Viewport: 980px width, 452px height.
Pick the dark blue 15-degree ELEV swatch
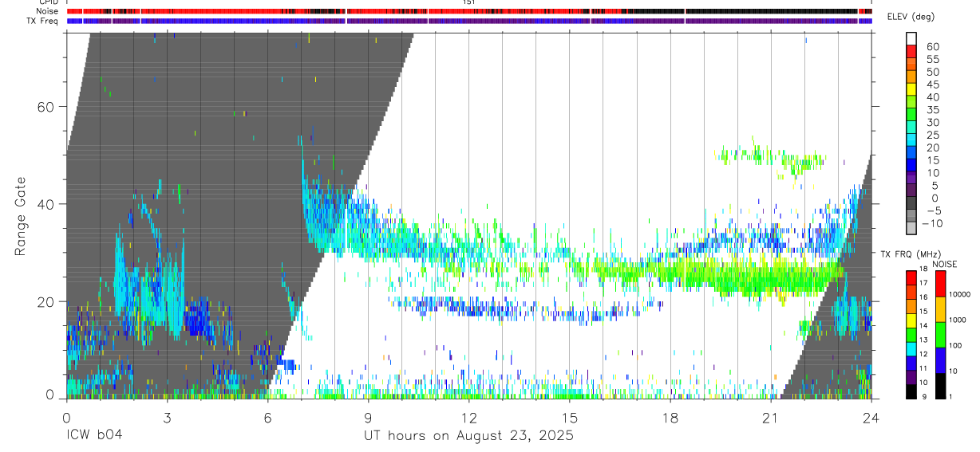point(911,166)
